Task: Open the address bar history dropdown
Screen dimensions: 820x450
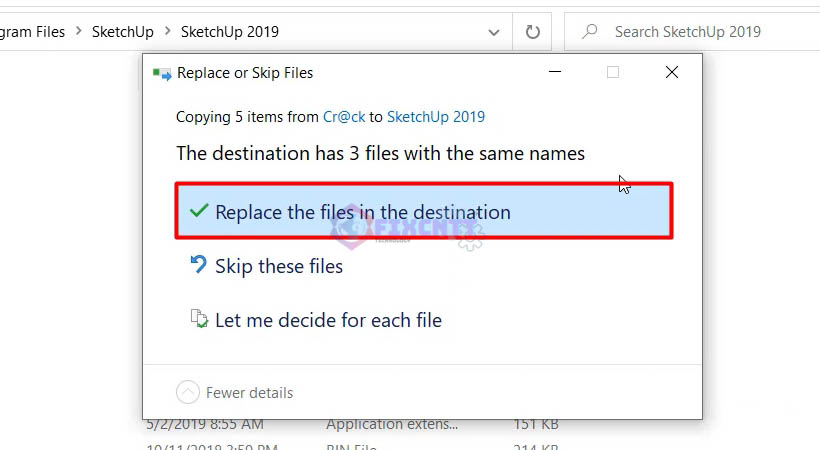Action: click(x=494, y=32)
